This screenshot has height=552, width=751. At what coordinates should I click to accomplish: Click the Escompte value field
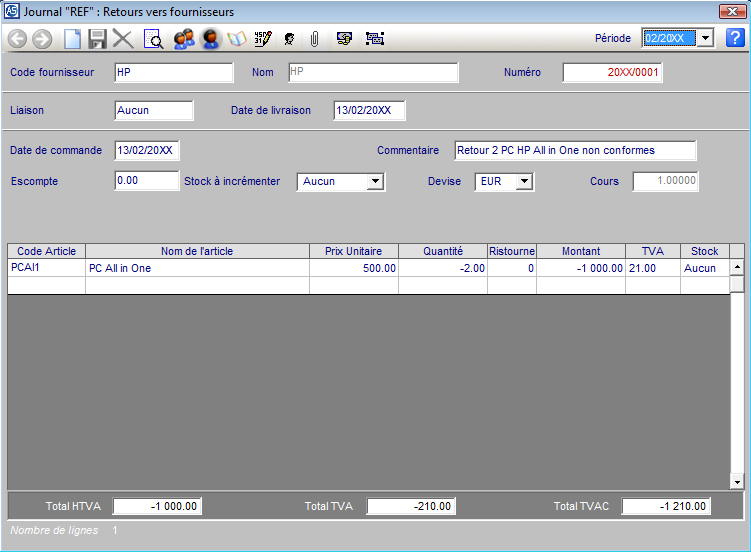pos(146,181)
